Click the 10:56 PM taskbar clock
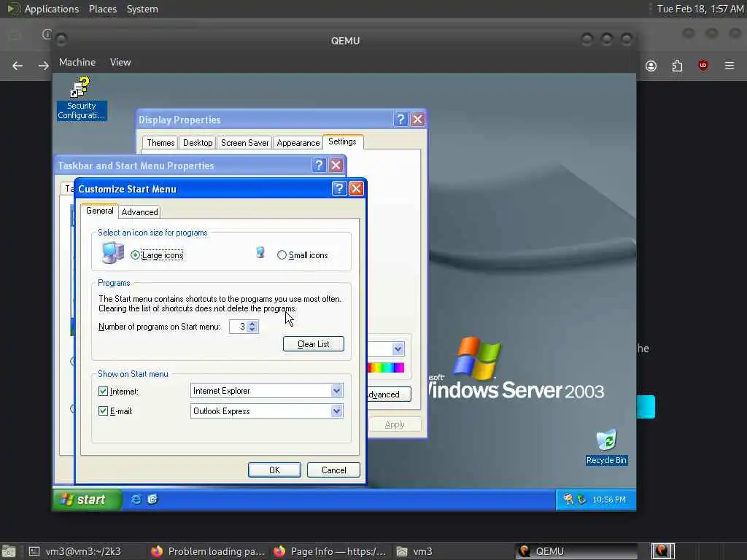747x560 pixels. (609, 499)
